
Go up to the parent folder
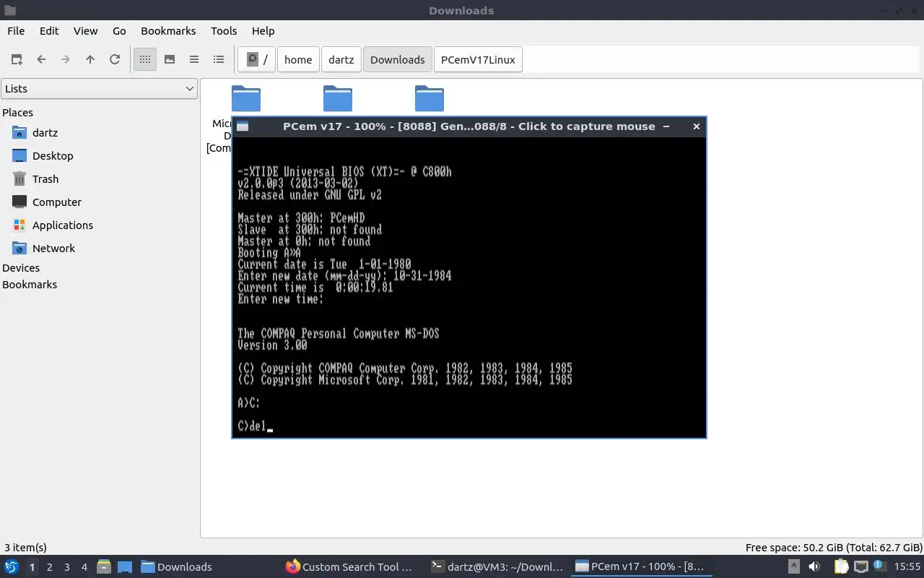click(90, 59)
